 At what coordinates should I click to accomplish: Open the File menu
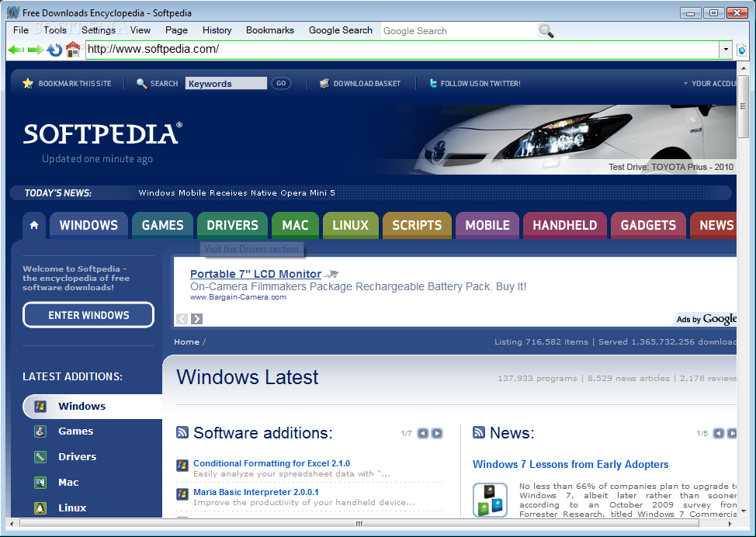(x=21, y=30)
